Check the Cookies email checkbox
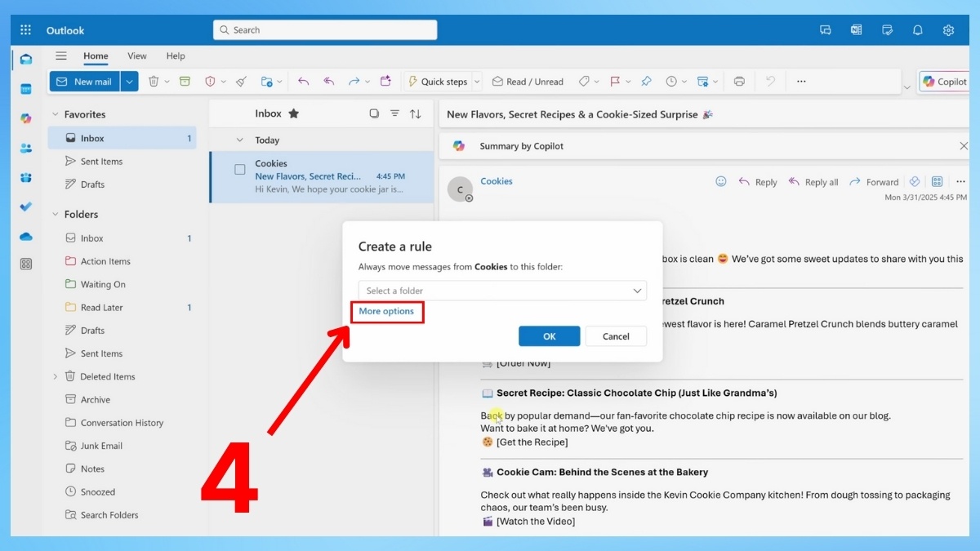 (x=240, y=170)
